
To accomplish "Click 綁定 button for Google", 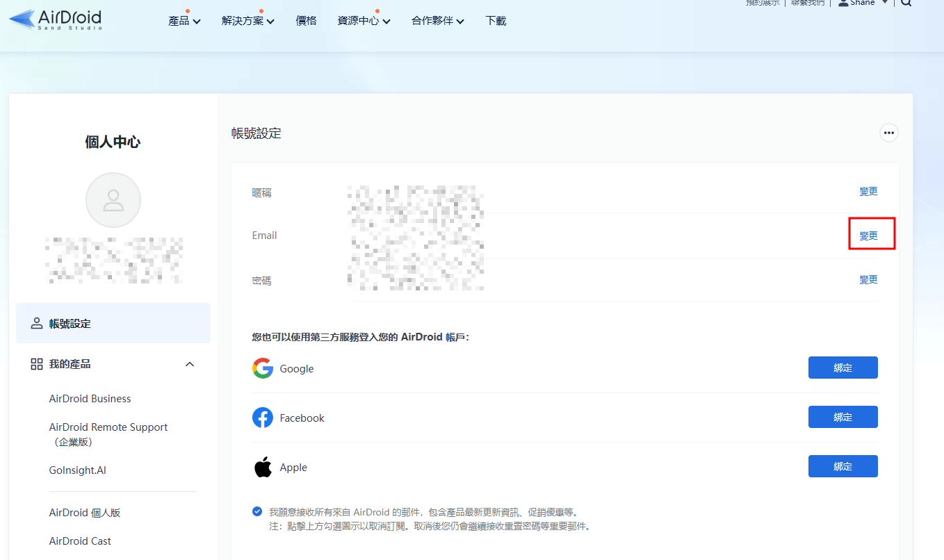I will (843, 368).
